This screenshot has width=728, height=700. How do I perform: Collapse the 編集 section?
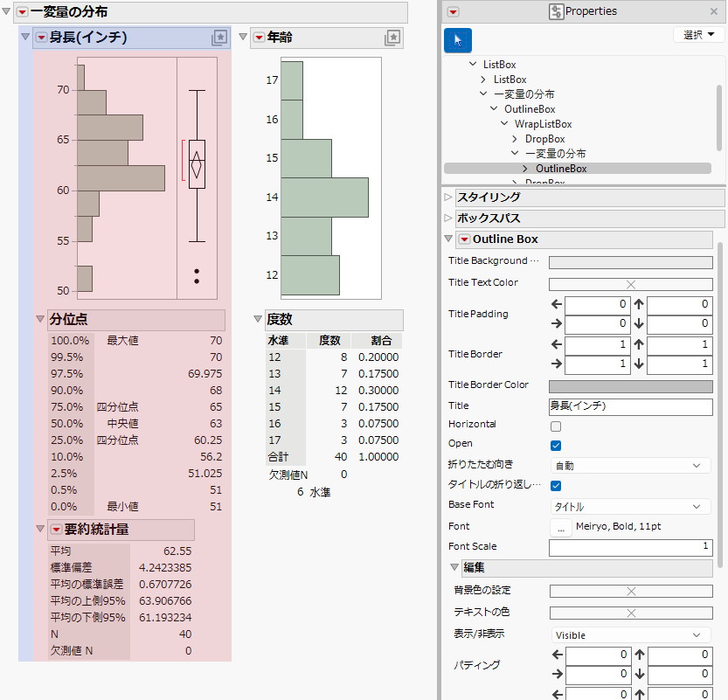454,567
